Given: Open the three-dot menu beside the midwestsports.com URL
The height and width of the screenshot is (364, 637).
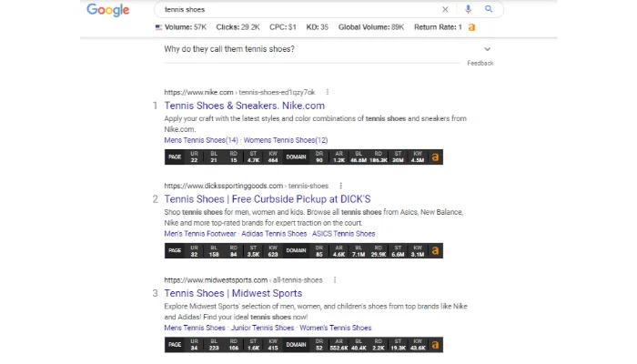Looking at the screenshot, I should click(x=335, y=280).
